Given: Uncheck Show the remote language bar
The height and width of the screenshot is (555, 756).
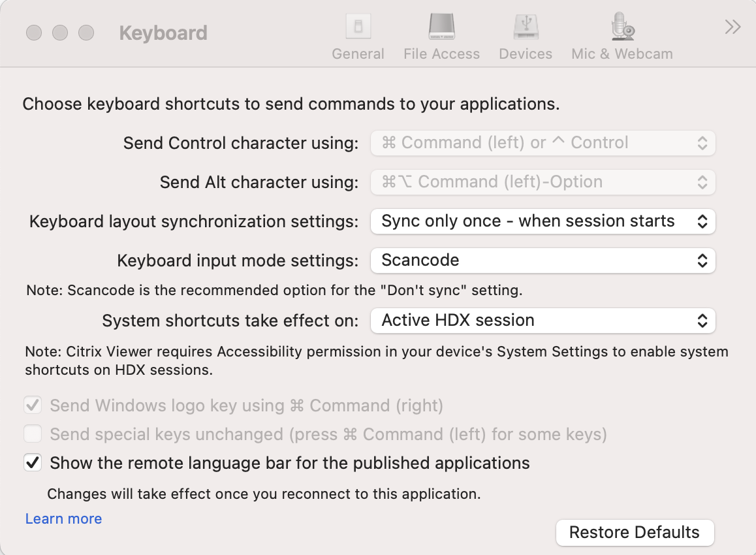Looking at the screenshot, I should (x=33, y=463).
